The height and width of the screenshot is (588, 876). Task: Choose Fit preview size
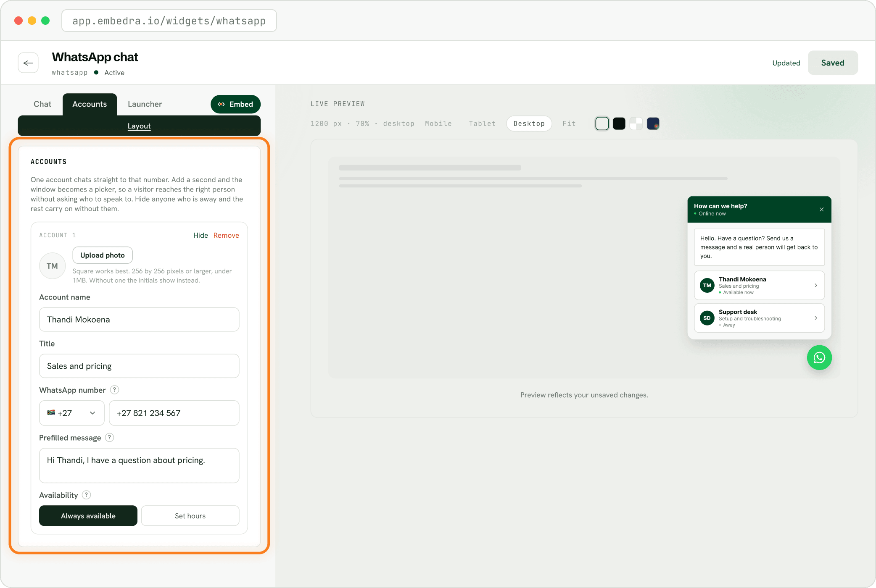(x=569, y=123)
